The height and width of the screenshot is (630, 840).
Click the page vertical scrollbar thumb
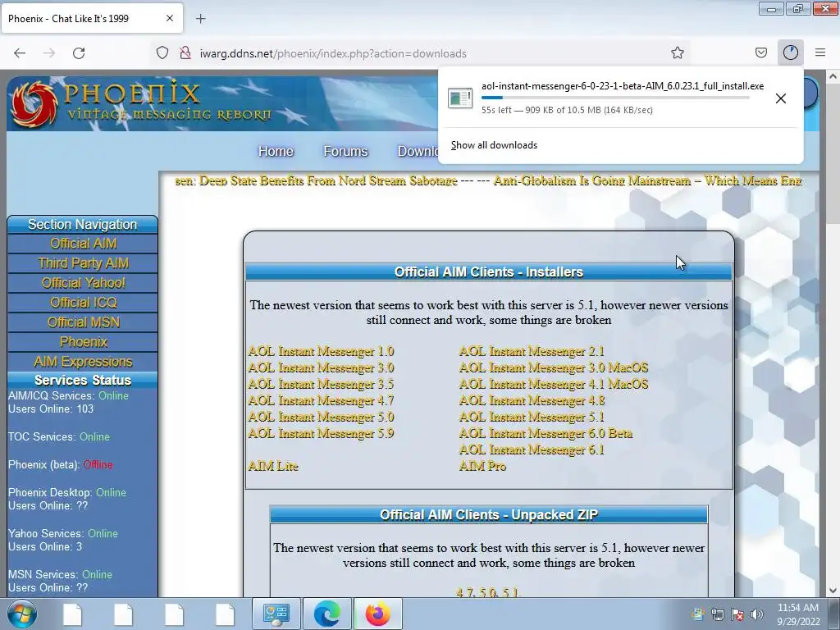point(833,155)
